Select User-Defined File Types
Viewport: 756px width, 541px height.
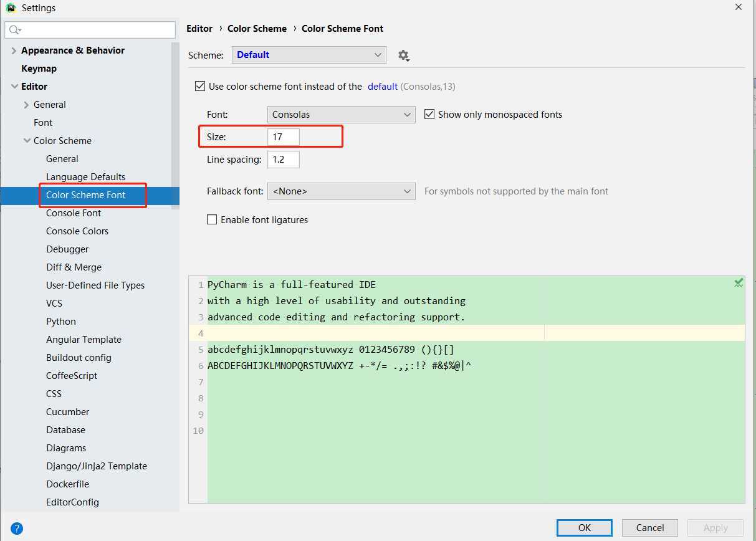(x=95, y=285)
